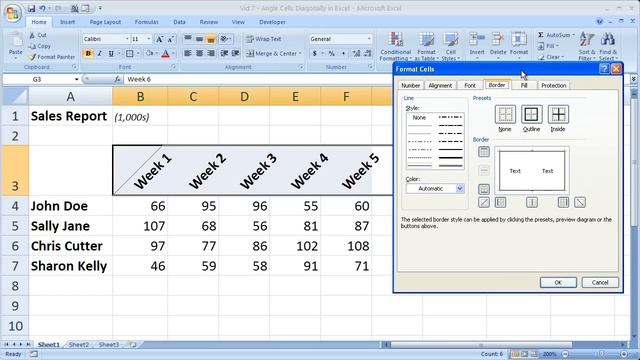Click Cancel in Format Cells dialog
The height and width of the screenshot is (360, 640).
pyautogui.click(x=600, y=282)
